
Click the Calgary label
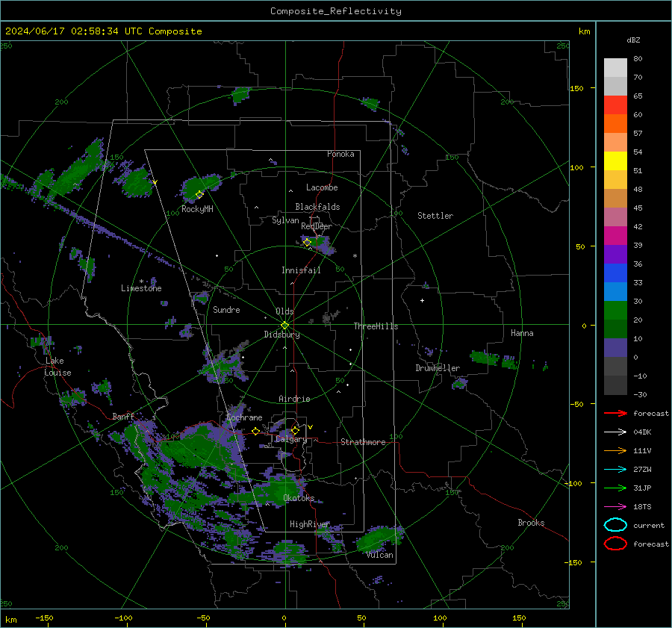(x=291, y=439)
